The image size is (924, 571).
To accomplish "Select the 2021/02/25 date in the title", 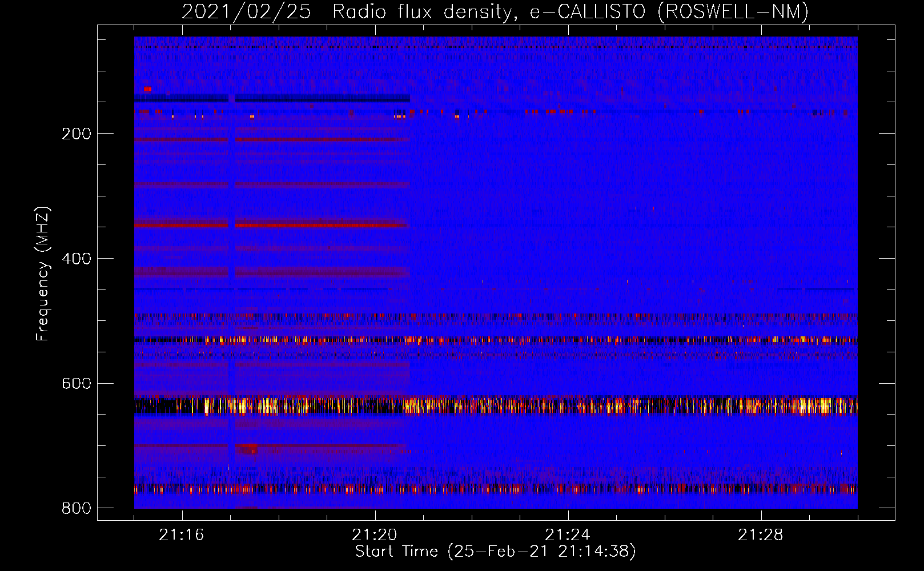I will click(247, 11).
